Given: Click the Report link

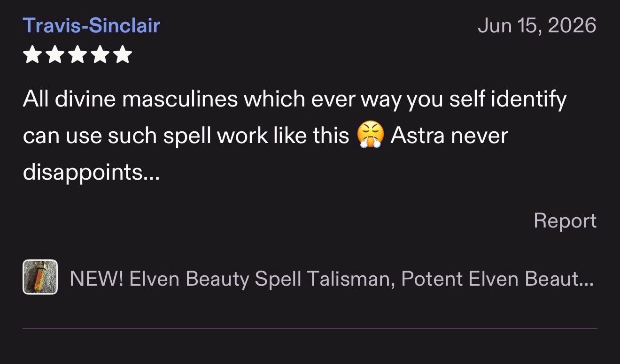Looking at the screenshot, I should point(565,220).
